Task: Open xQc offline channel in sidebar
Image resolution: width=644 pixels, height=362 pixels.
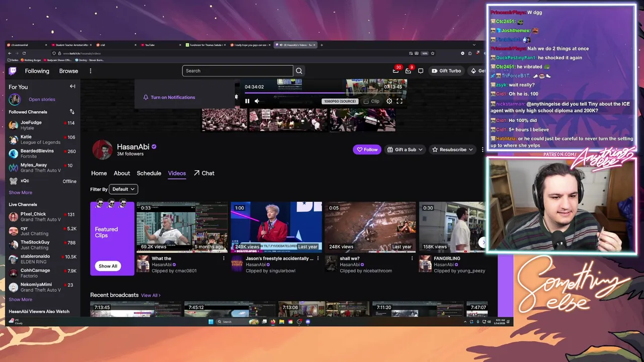Action: [42, 181]
